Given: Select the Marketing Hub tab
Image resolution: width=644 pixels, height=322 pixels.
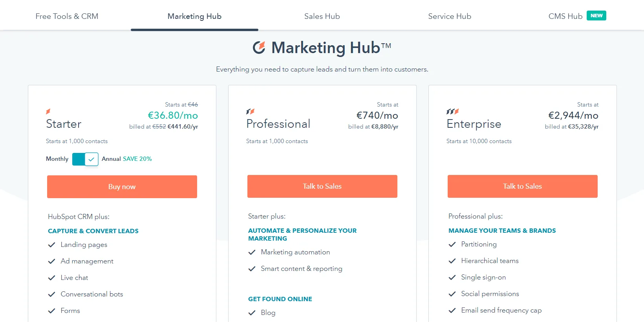Looking at the screenshot, I should [x=194, y=16].
